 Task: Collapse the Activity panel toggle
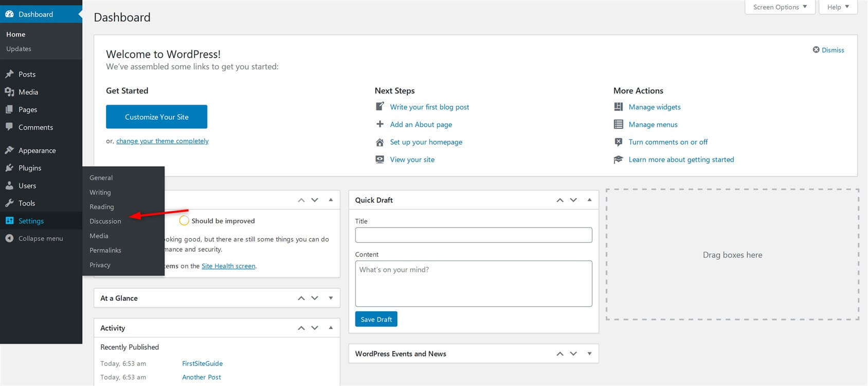point(331,328)
